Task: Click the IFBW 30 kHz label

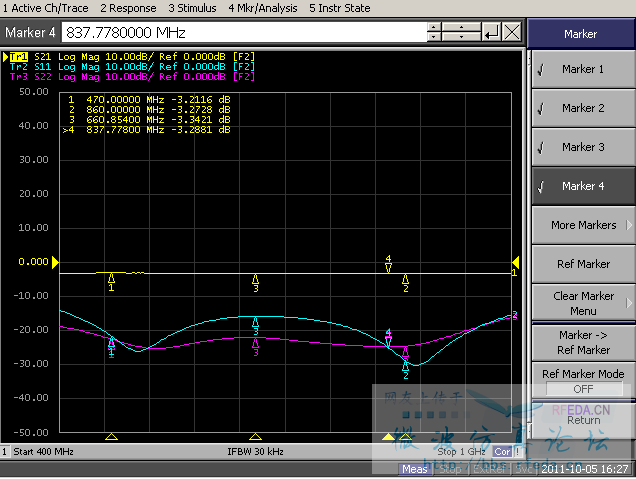Action: coord(255,452)
